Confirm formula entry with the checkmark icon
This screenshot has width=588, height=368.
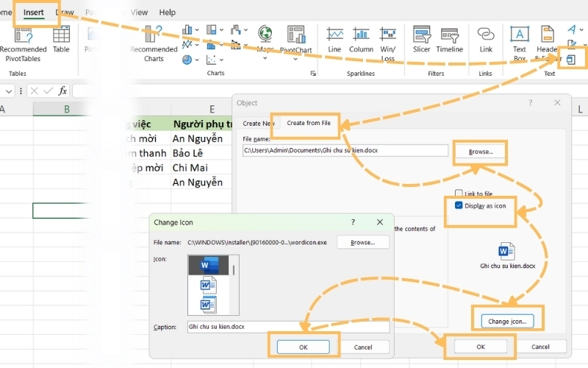49,91
